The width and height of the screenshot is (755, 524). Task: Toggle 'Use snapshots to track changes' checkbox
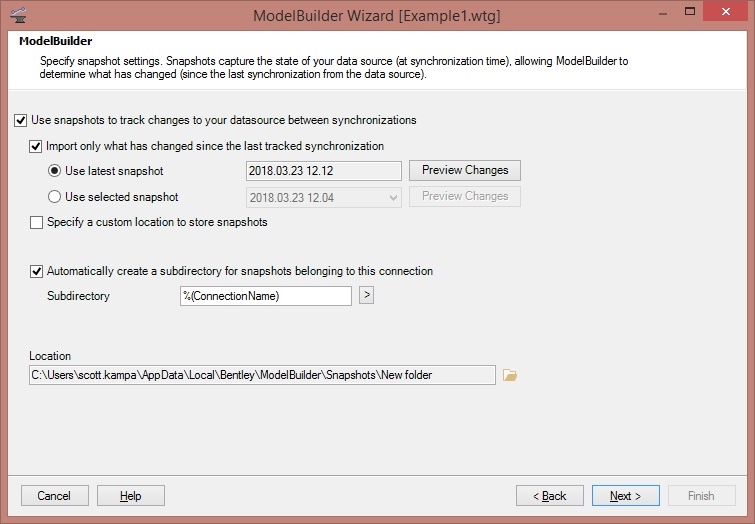[20, 120]
